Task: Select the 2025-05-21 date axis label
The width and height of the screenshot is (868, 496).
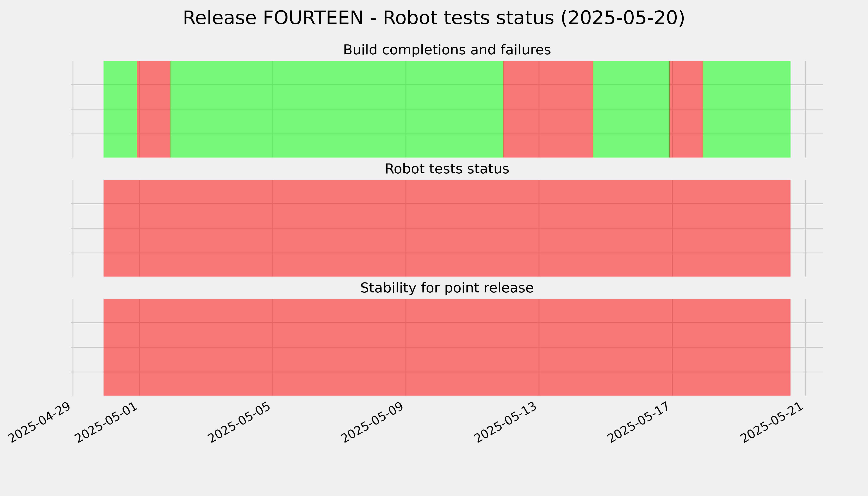Action: tap(773, 422)
